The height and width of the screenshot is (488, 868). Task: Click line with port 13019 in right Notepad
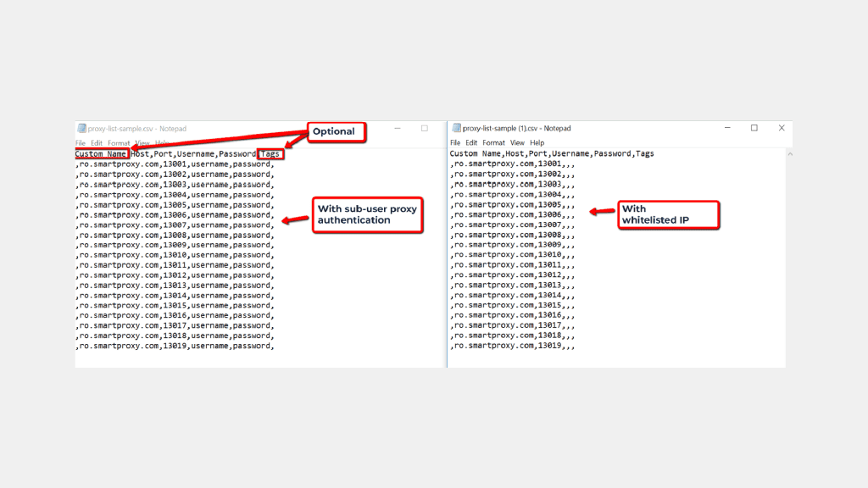[x=513, y=346]
